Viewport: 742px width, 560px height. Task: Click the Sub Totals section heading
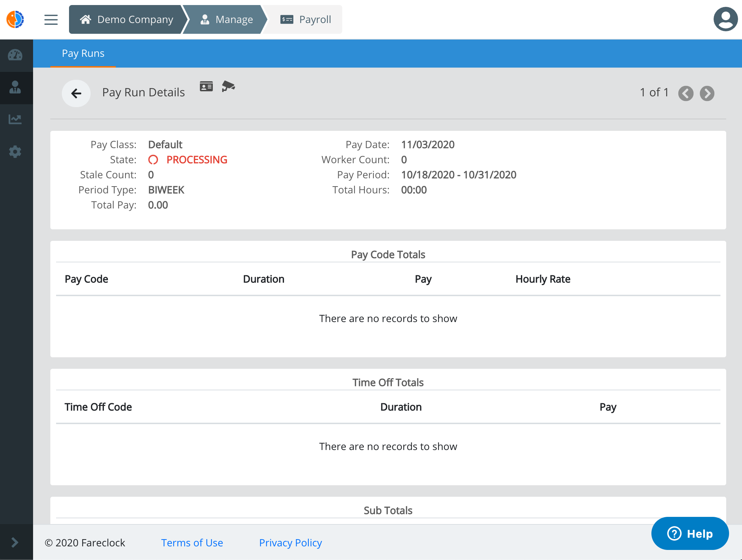pos(388,510)
